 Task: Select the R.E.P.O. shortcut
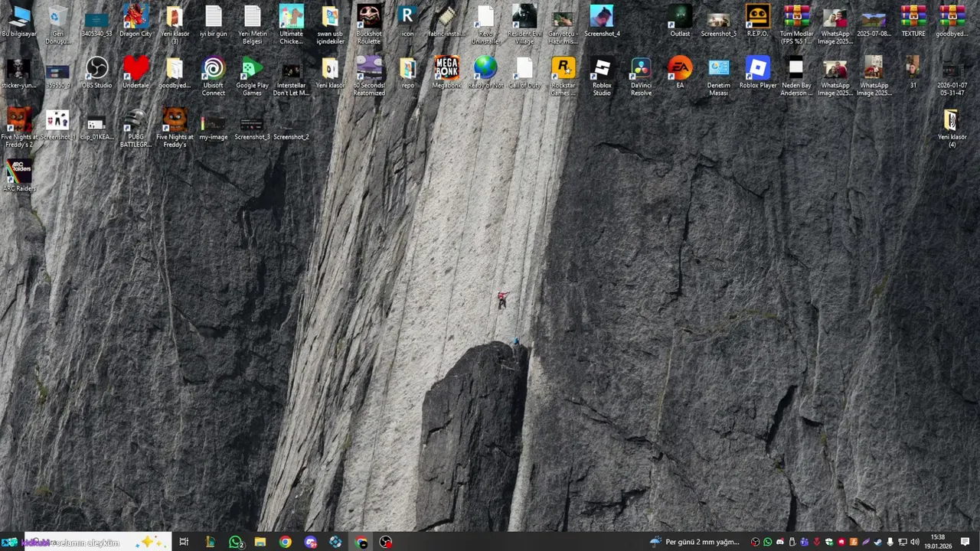tap(757, 21)
